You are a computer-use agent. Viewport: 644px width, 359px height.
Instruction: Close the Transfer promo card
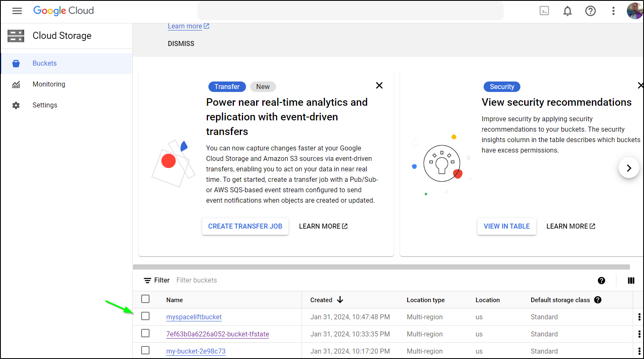click(379, 85)
